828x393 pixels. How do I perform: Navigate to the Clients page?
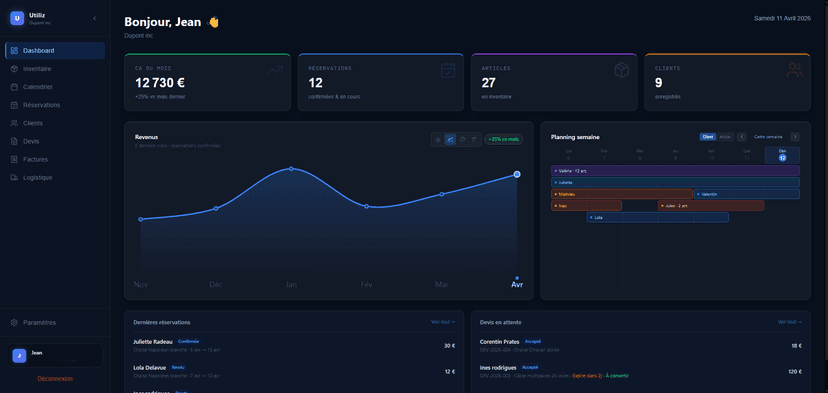click(55, 123)
